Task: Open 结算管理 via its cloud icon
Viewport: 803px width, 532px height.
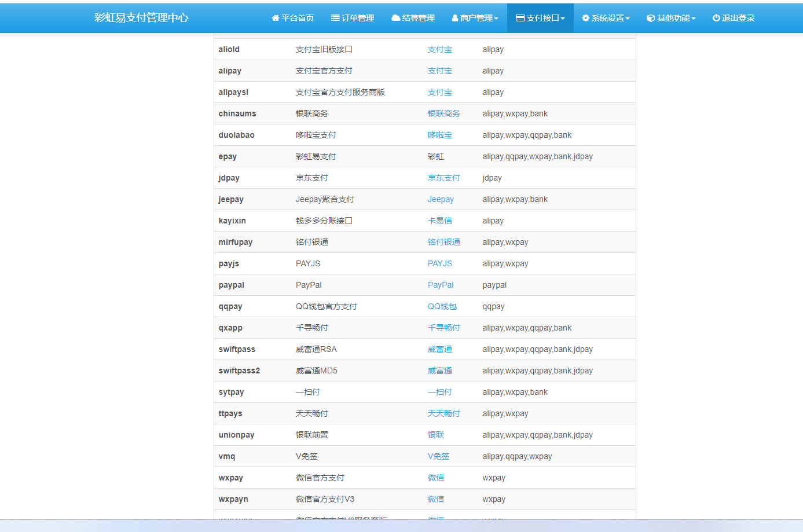Action: pyautogui.click(x=396, y=18)
